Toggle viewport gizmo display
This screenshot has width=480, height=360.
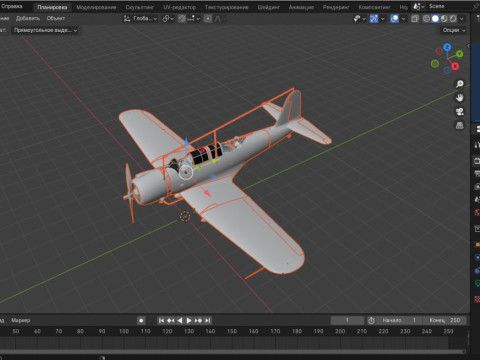[374, 19]
